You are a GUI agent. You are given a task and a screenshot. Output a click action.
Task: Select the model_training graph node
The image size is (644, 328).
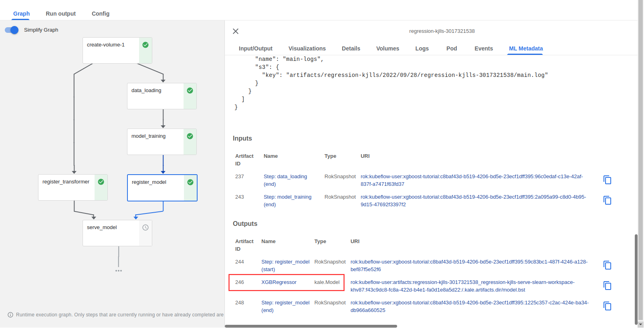162,142
